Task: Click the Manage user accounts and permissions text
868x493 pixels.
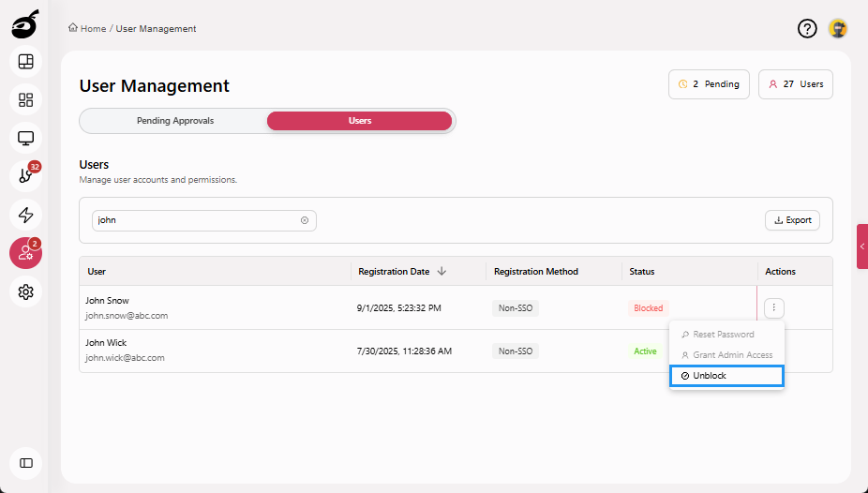Action: [x=157, y=180]
